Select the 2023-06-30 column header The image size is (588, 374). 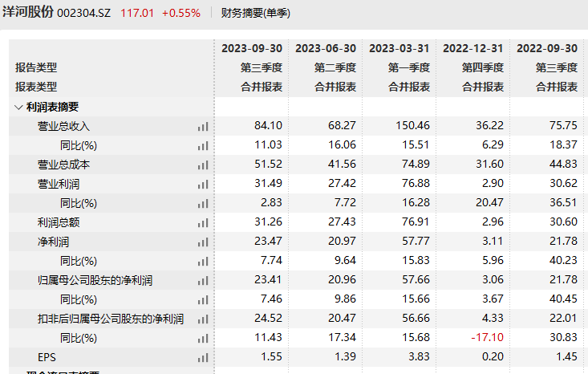pyautogui.click(x=326, y=48)
